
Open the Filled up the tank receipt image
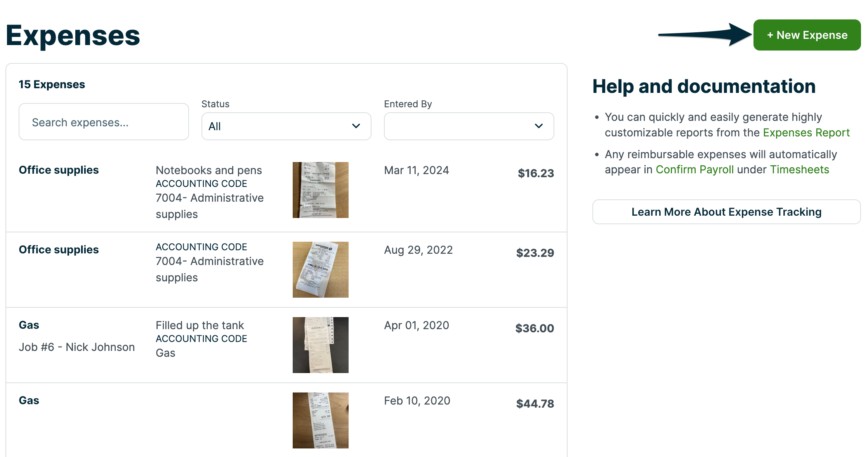320,345
